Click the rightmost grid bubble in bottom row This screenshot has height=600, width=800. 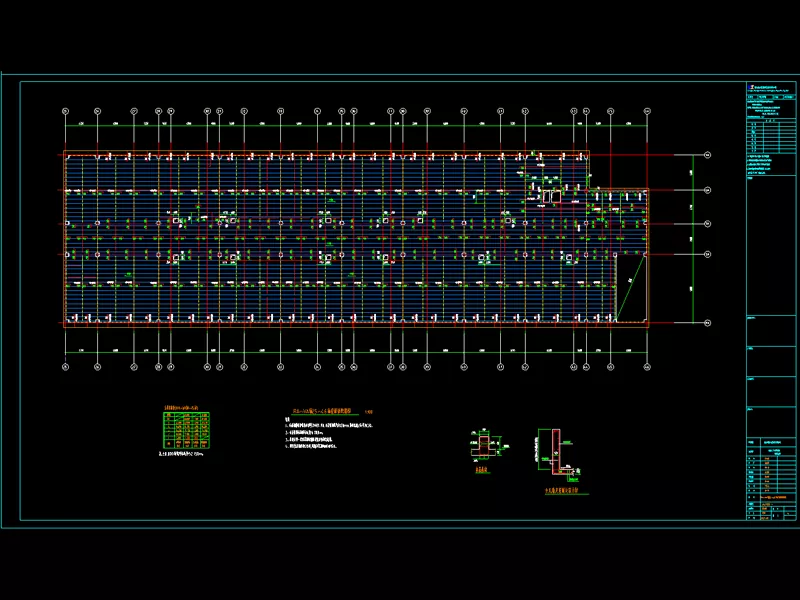pyautogui.click(x=646, y=367)
